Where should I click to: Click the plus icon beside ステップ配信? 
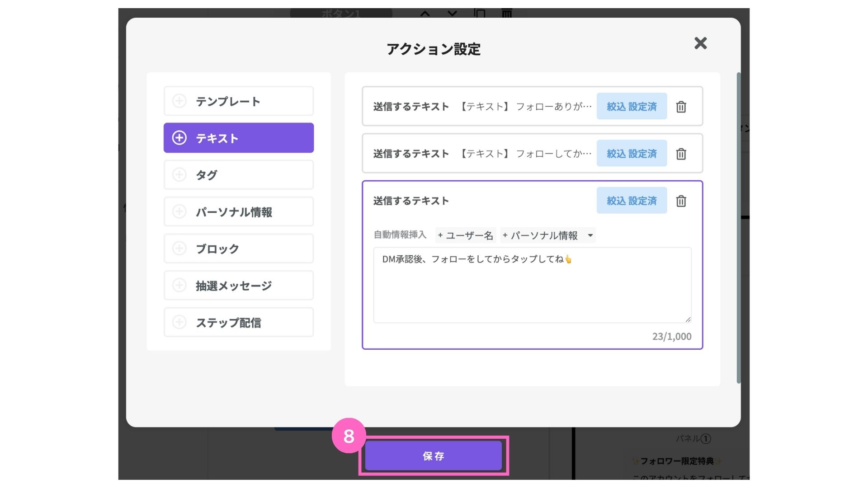[179, 322]
